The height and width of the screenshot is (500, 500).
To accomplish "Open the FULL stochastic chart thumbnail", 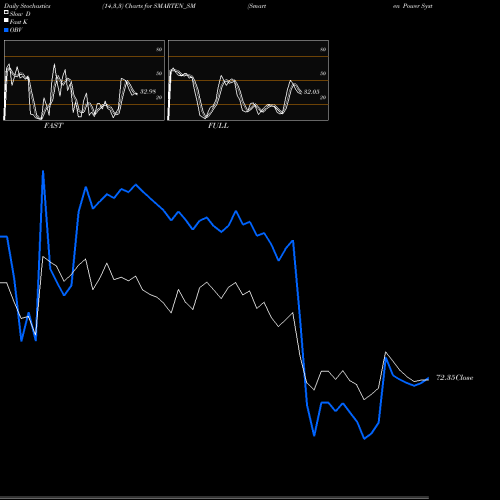I will pyautogui.click(x=248, y=80).
